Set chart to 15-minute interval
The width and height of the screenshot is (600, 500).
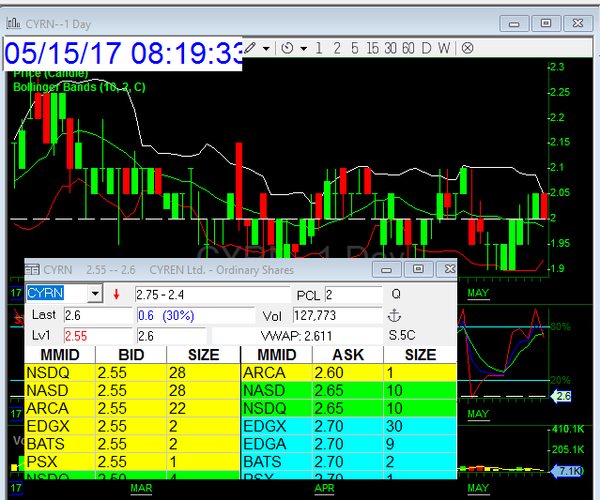372,47
